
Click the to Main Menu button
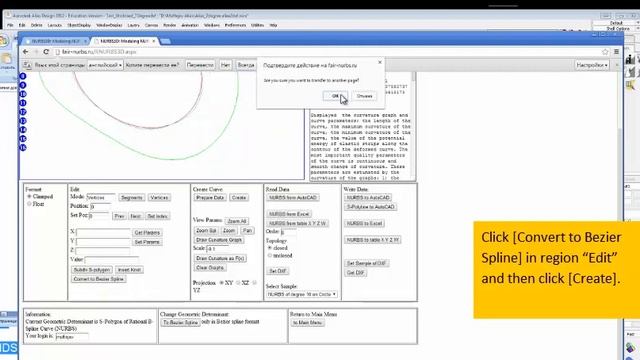308,322
